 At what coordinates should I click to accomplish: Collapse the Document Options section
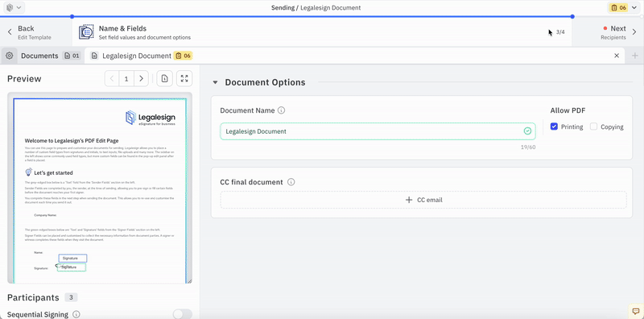pyautogui.click(x=215, y=82)
